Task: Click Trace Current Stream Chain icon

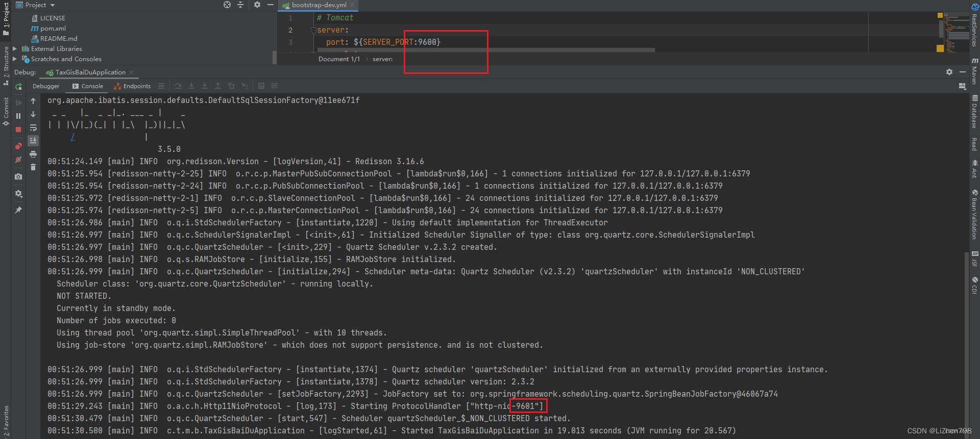Action: click(x=275, y=86)
